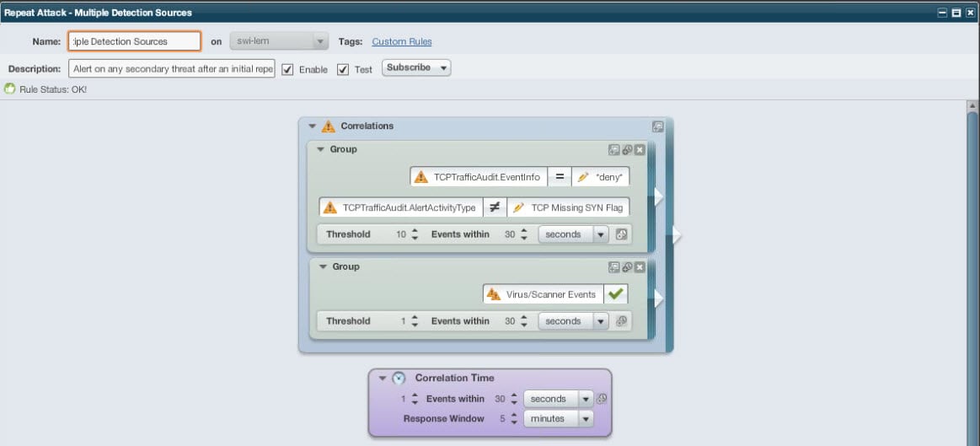Click the not-equals operator in second condition

click(495, 207)
